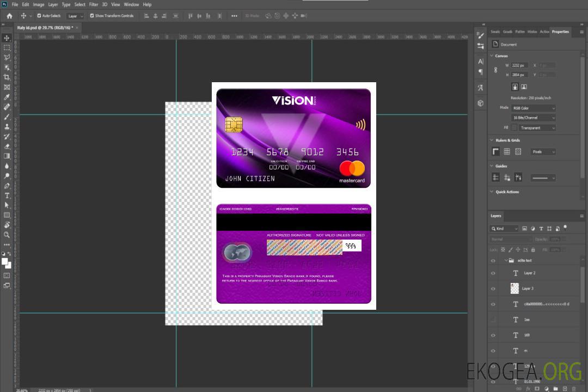
Task: Select the Lasso tool
Action: click(7, 57)
